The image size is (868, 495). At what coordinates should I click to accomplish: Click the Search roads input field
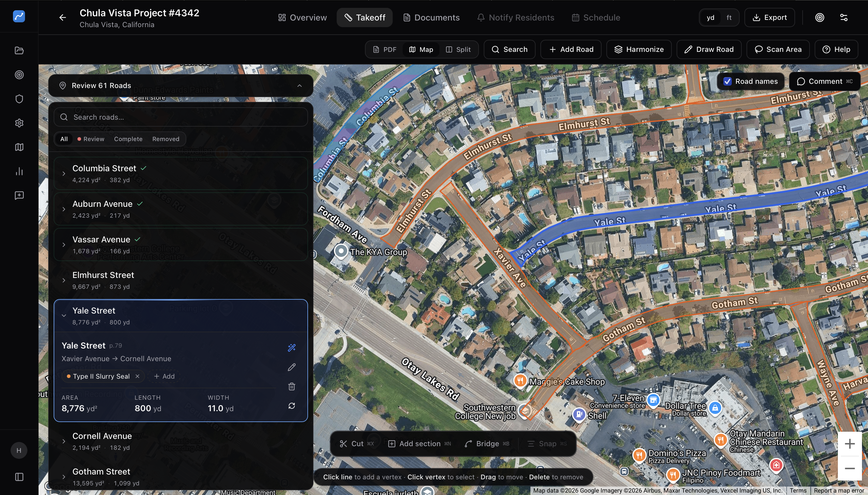pyautogui.click(x=181, y=117)
